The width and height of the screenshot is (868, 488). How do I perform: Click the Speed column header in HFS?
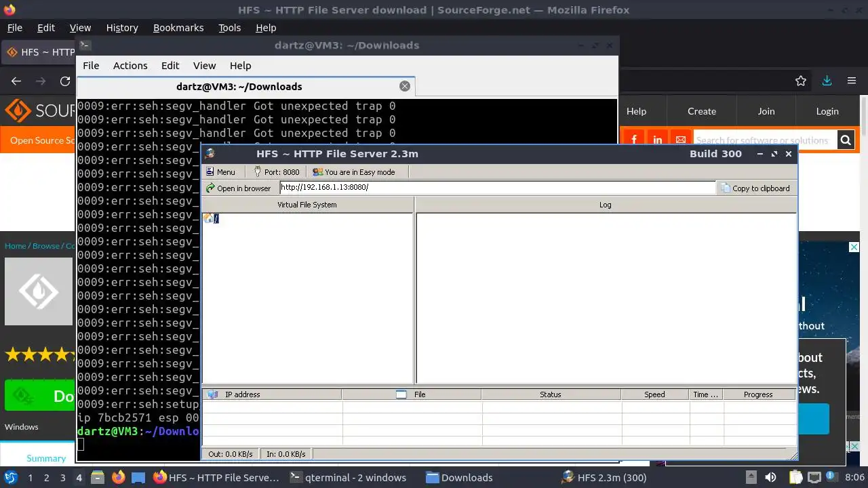(654, 394)
